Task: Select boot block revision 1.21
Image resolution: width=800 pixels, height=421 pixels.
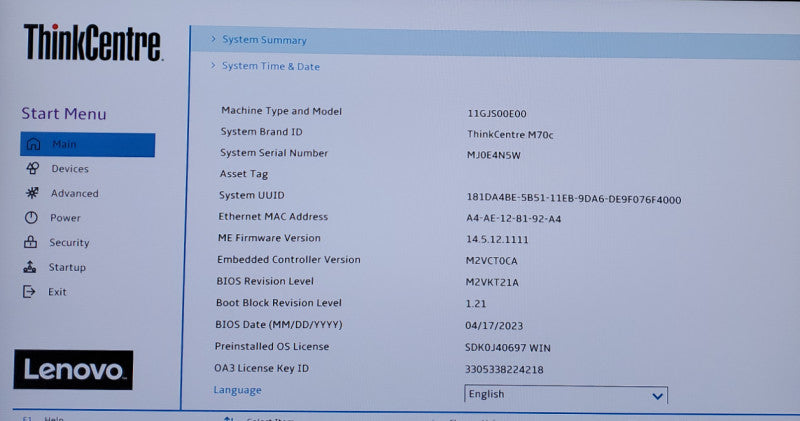Action: [476, 304]
